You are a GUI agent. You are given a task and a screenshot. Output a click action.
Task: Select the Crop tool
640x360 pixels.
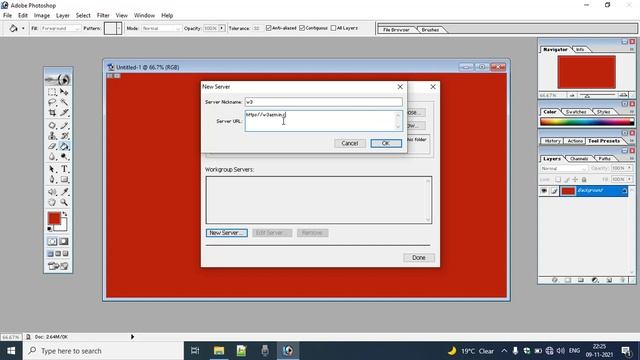(52, 112)
